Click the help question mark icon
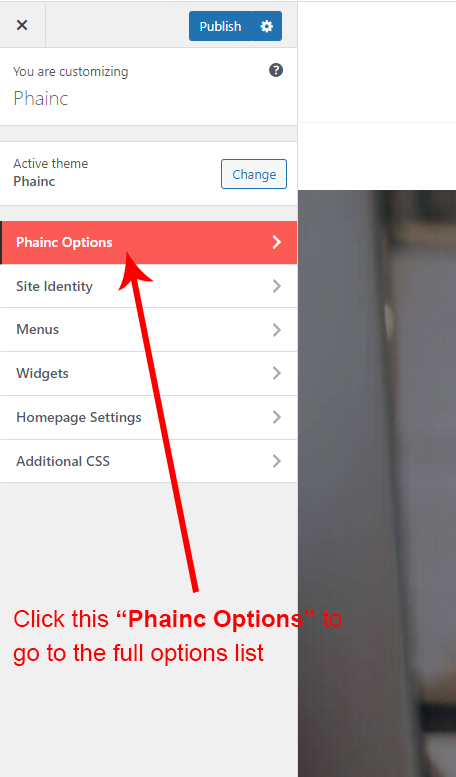The image size is (456, 777). 276,70
